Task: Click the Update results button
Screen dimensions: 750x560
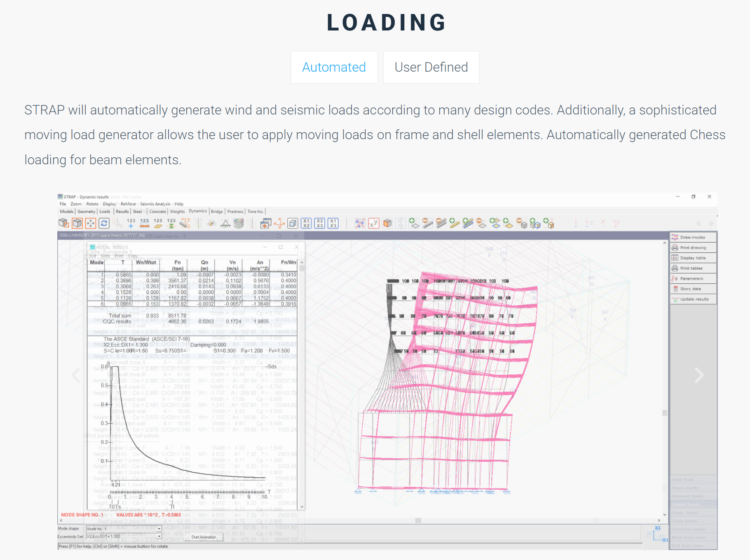Action: click(694, 299)
